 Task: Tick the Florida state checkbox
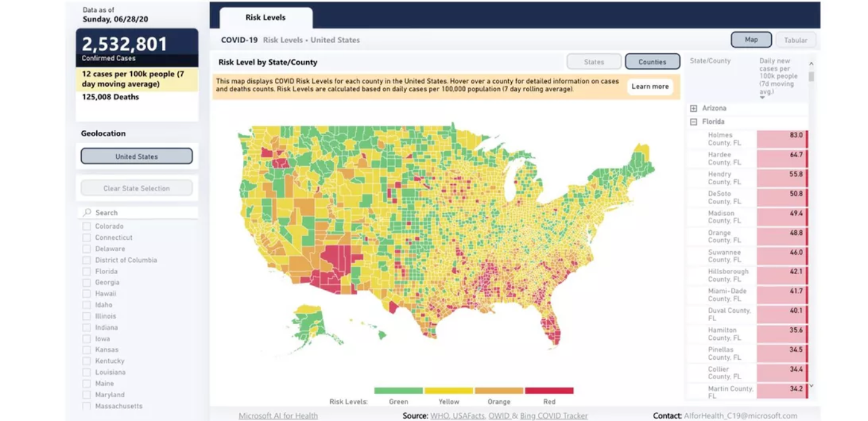pos(87,272)
